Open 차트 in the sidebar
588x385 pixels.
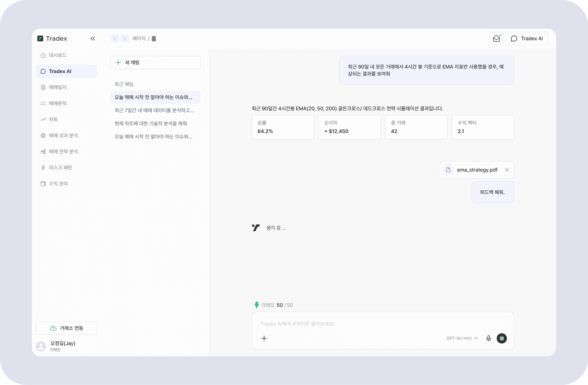[x=66, y=119]
